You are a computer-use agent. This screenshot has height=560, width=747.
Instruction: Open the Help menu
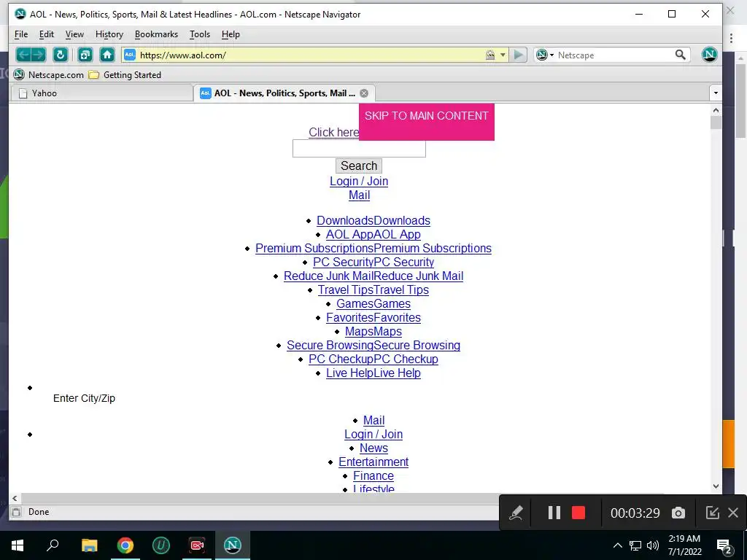[x=231, y=34]
